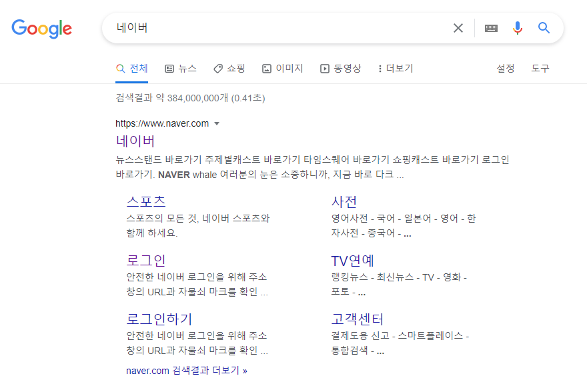Open the 사전 sitelink
The width and height of the screenshot is (587, 392).
coord(344,201)
